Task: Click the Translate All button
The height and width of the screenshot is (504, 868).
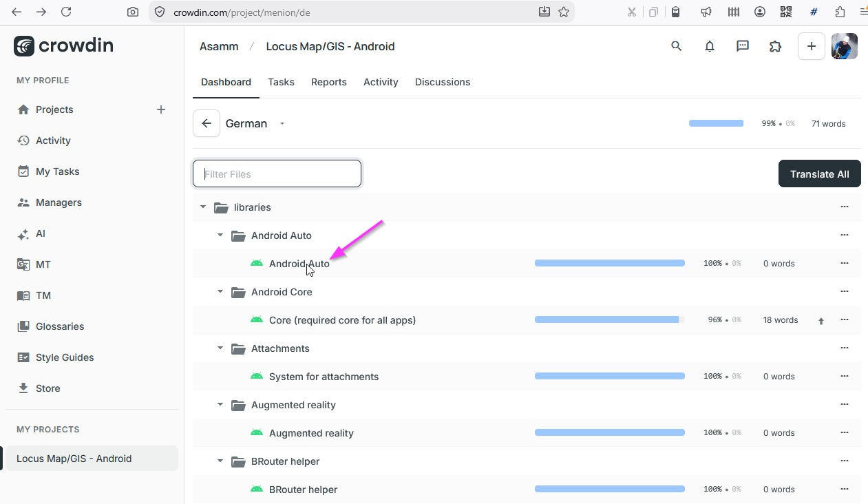Action: pos(819,174)
